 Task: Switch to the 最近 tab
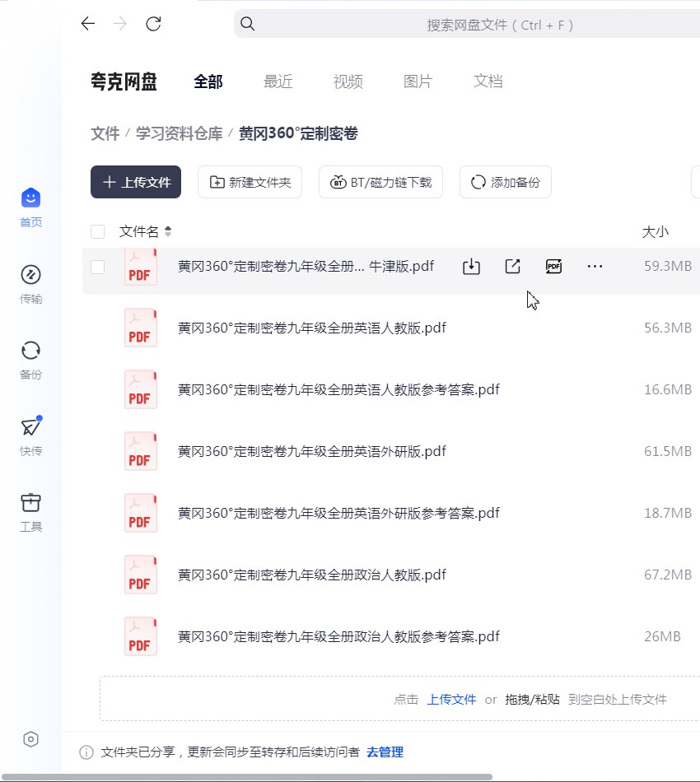(278, 81)
